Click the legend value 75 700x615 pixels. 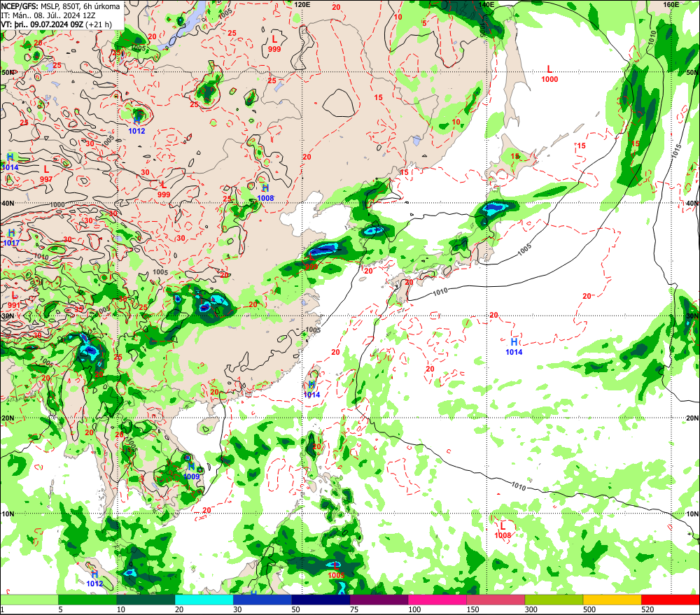click(x=354, y=609)
